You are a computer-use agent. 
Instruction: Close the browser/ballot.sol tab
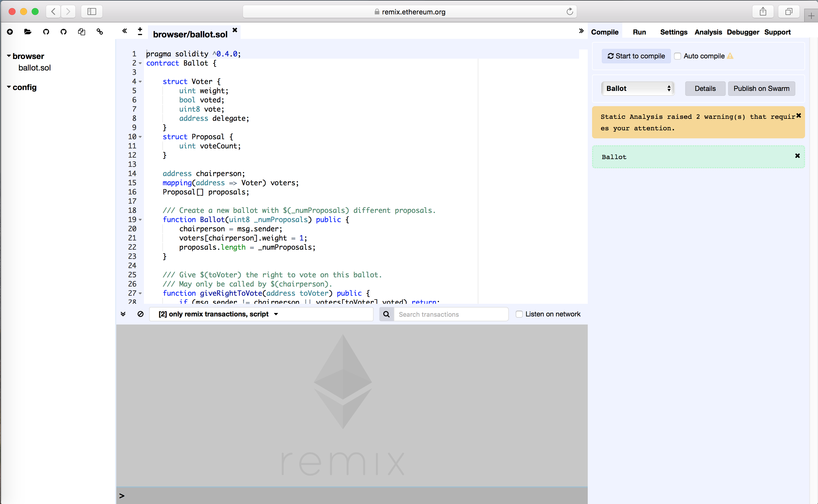[235, 30]
